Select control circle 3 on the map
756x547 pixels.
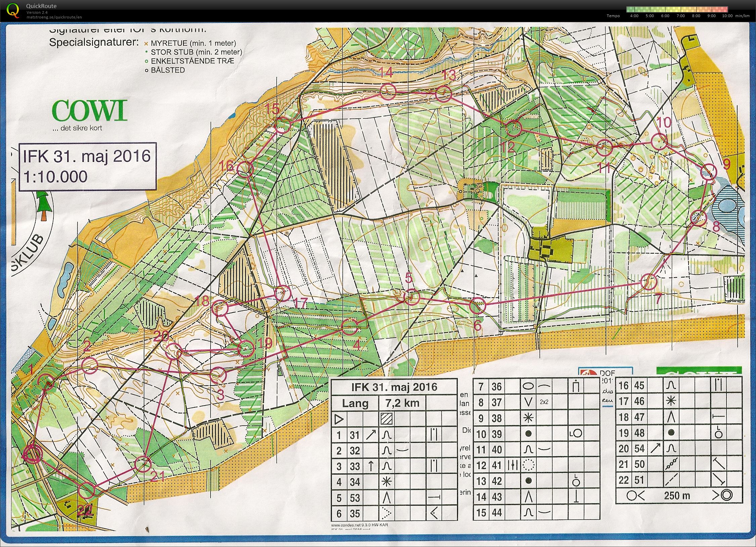click(x=218, y=375)
